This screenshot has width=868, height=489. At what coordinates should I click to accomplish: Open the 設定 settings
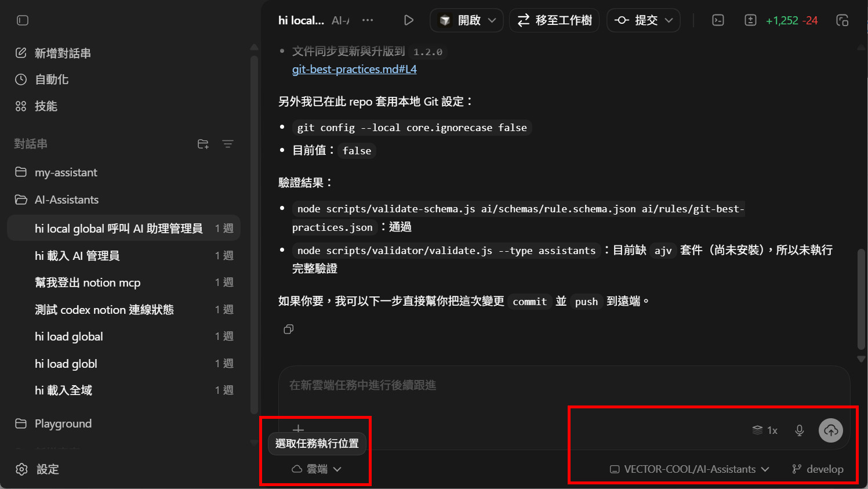click(x=47, y=469)
